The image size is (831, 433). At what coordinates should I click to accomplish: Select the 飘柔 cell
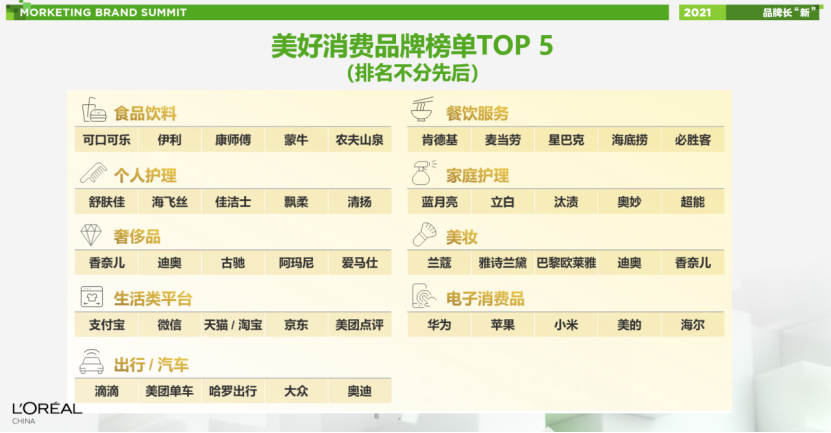pos(296,202)
